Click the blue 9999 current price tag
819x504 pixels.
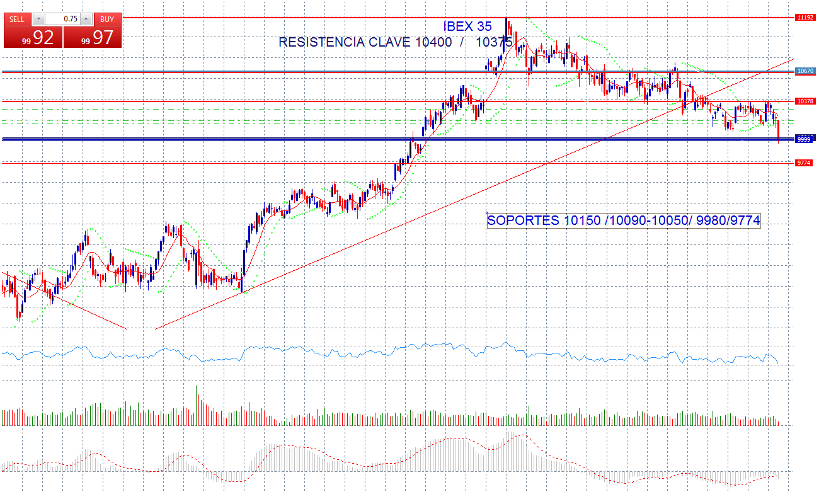803,139
